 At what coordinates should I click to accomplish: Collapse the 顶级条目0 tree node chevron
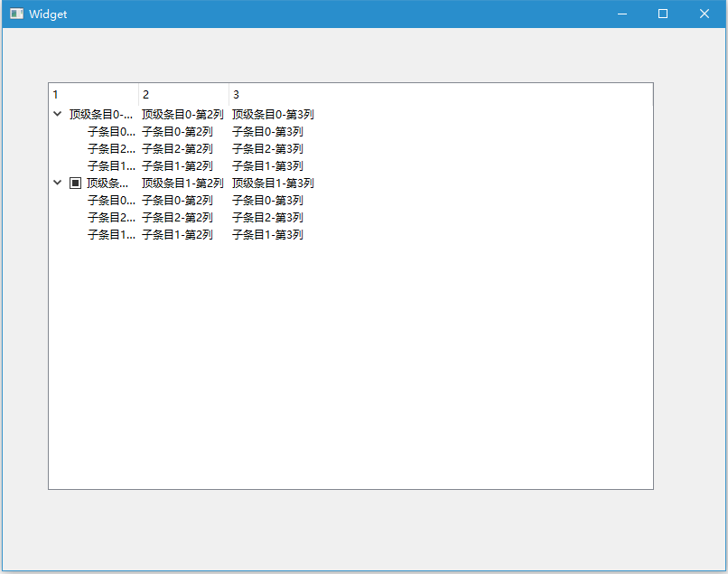pos(58,114)
